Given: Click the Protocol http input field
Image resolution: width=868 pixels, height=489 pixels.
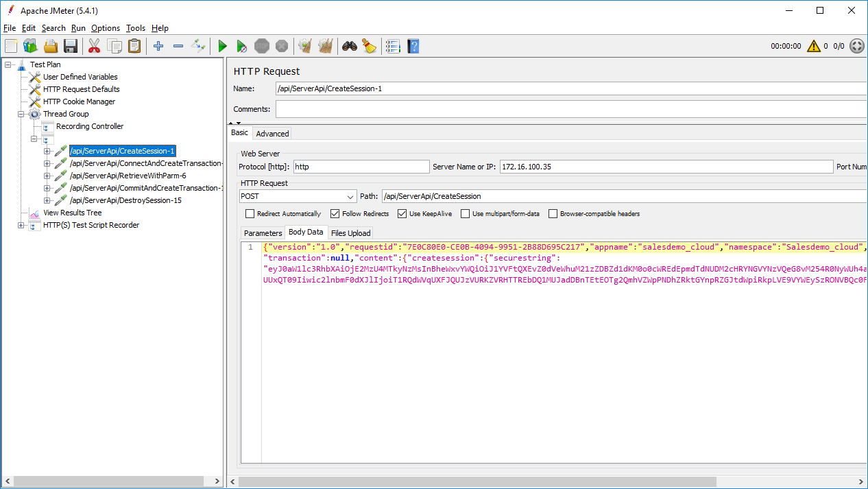Looking at the screenshot, I should [361, 167].
